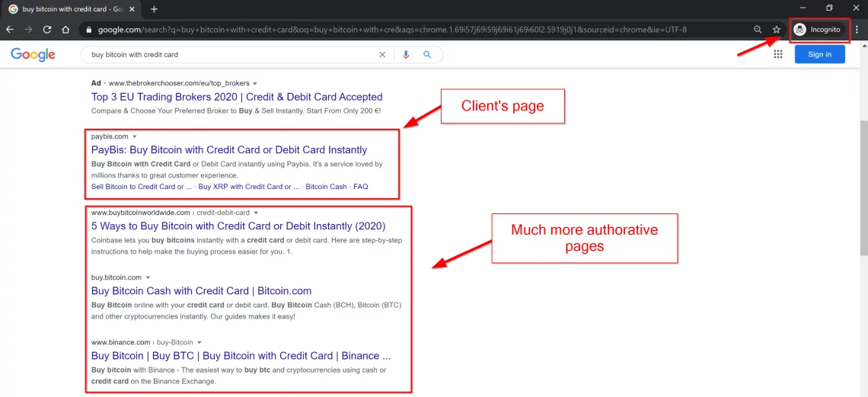The image size is (868, 397).
Task: Open PayBis Buy Bitcoin result link
Action: pyautogui.click(x=229, y=149)
